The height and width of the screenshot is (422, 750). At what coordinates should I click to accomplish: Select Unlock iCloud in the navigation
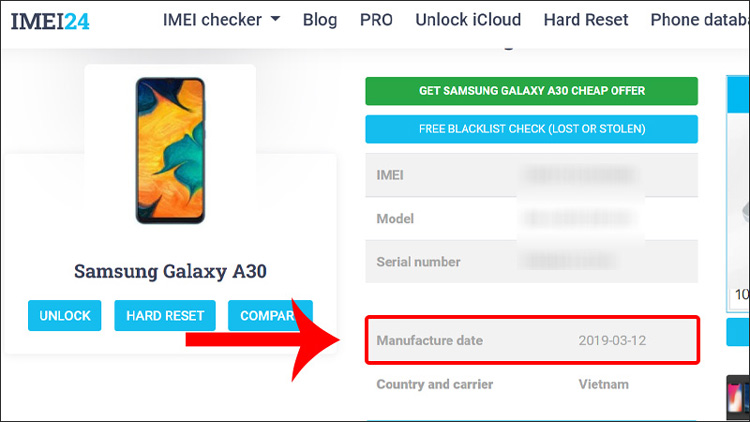tap(468, 20)
